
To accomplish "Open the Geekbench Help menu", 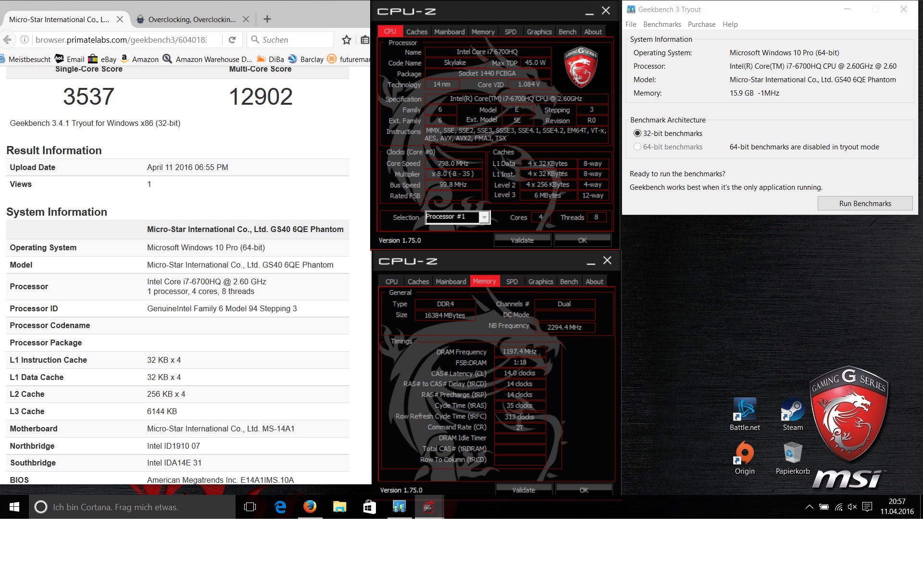I will pyautogui.click(x=730, y=24).
